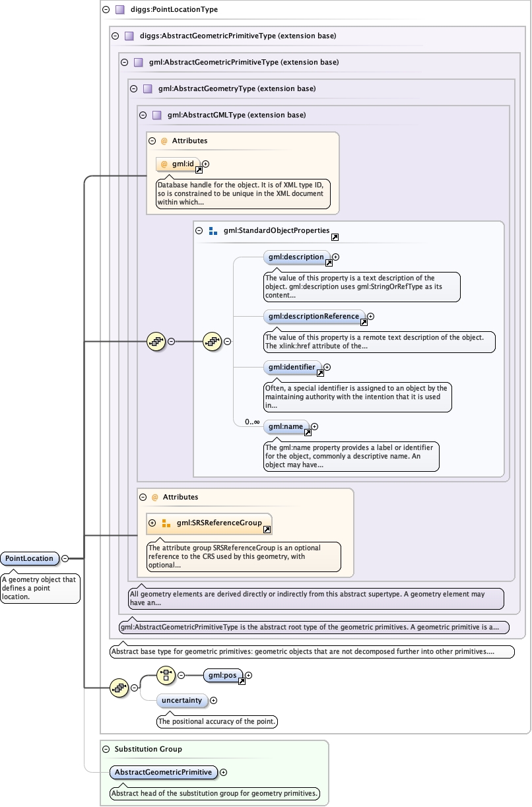This screenshot has height=807, width=532.
Task: Expand the gml:descriptionReference element
Action: [x=370, y=317]
